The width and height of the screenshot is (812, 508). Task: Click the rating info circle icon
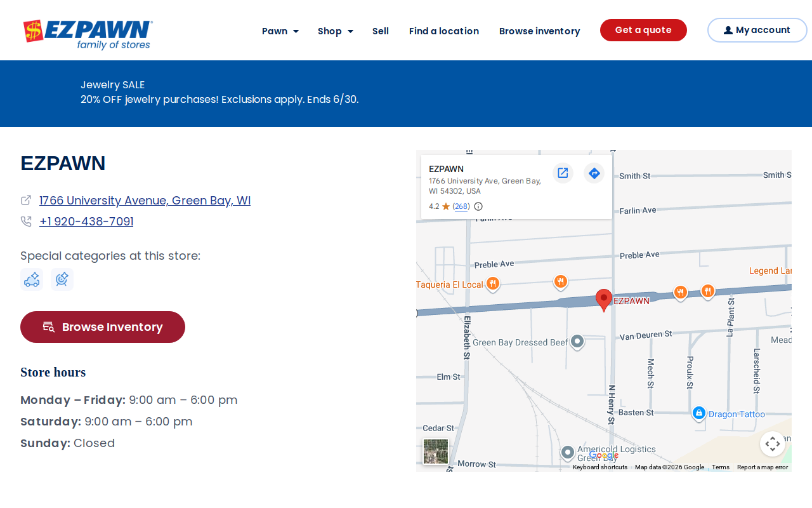click(478, 206)
